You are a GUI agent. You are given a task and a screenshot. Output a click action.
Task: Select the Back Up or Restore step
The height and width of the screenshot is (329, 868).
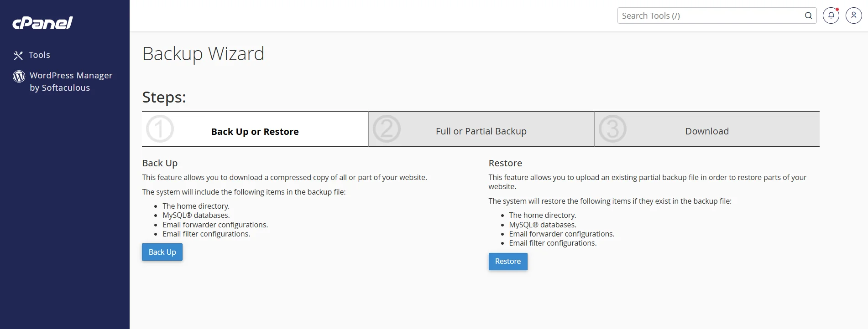click(255, 129)
